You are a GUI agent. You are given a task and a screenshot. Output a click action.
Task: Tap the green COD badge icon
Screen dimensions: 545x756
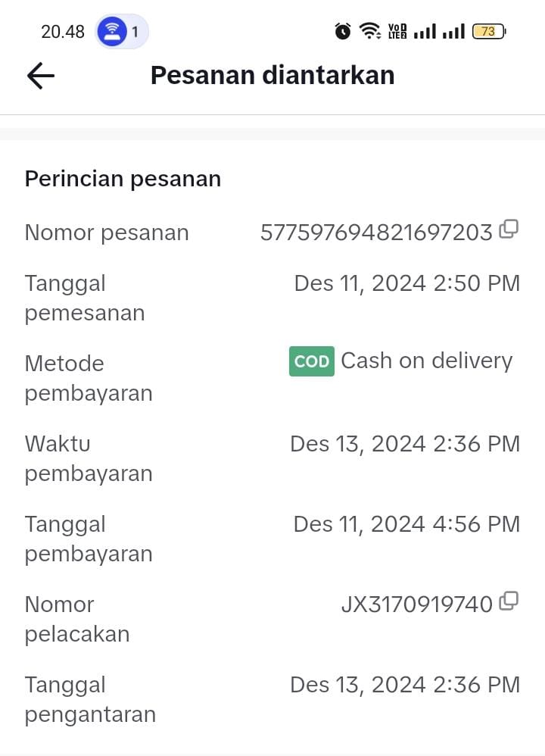click(311, 361)
